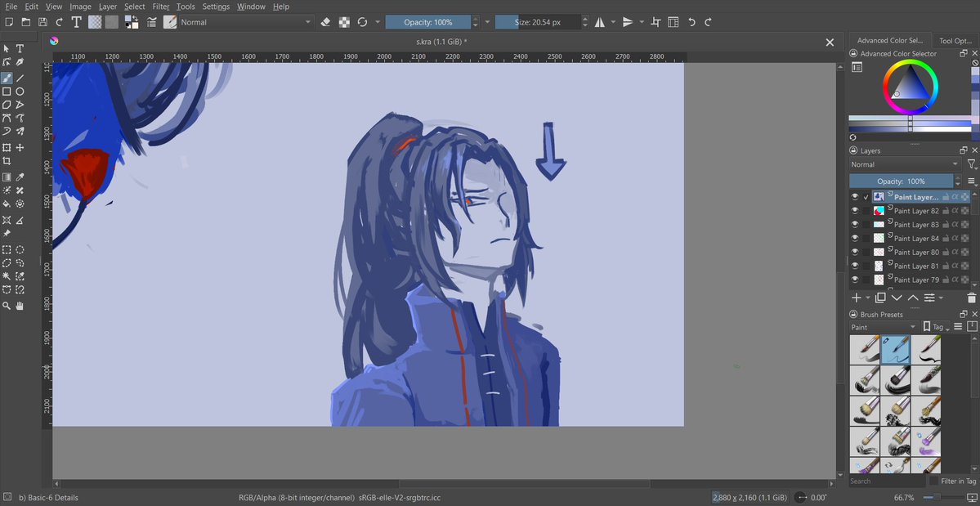Select the Transform tool
The width and height of the screenshot is (980, 506).
click(x=7, y=148)
